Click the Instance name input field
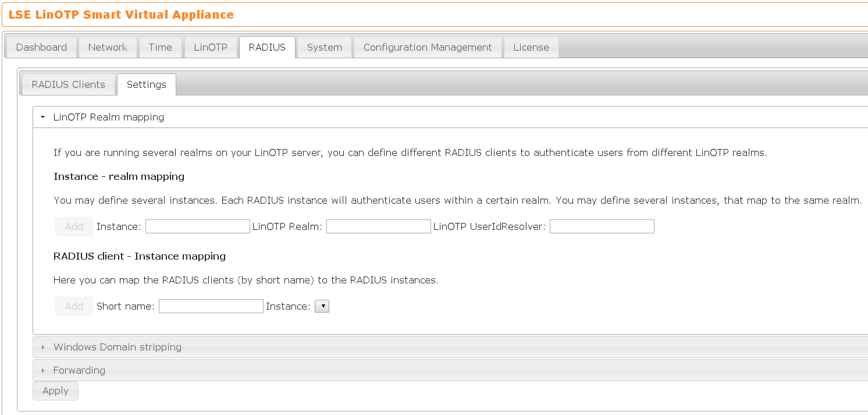 tap(197, 226)
